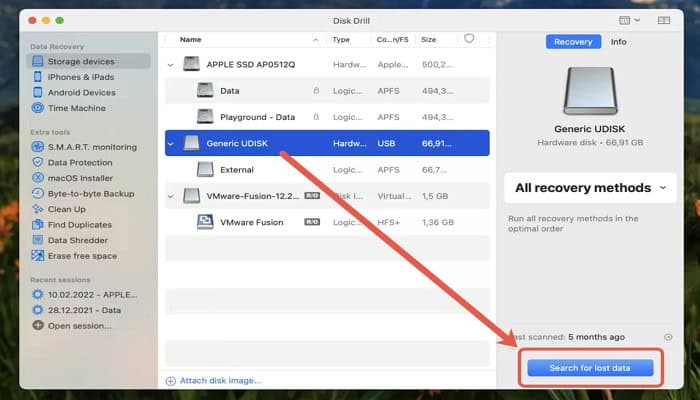Click the HFS+ file system cell

click(388, 222)
